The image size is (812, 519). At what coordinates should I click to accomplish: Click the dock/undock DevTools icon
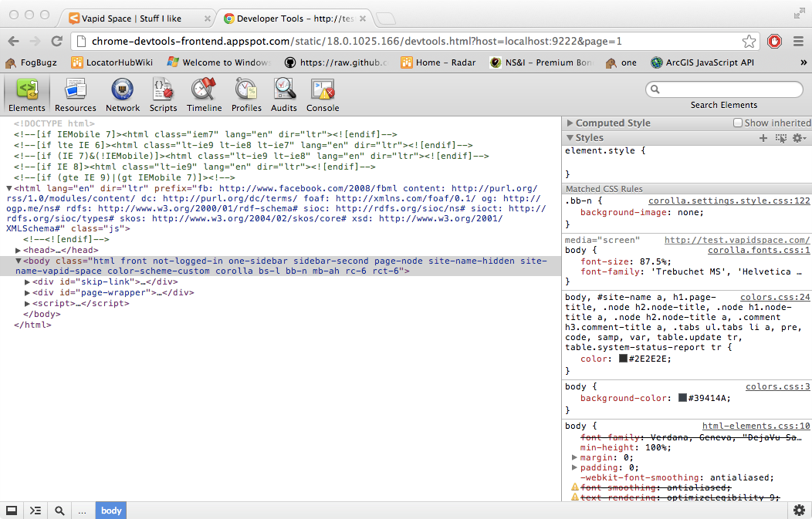pyautogui.click(x=12, y=511)
